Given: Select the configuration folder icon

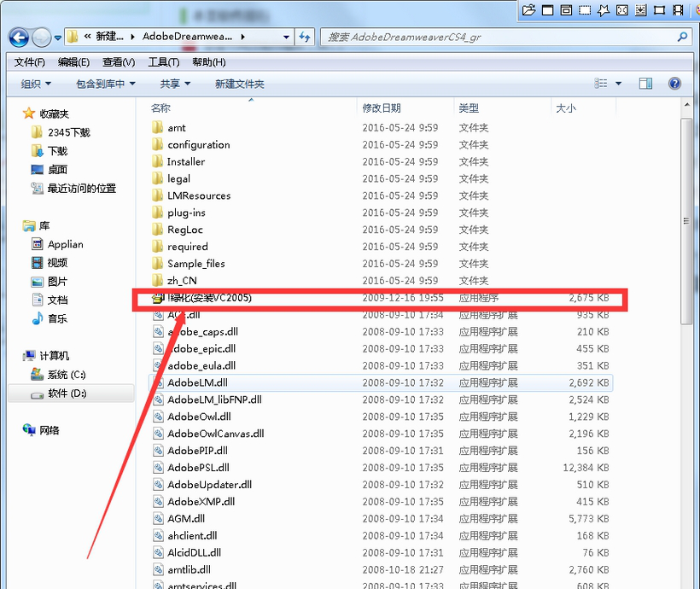Looking at the screenshot, I should [157, 144].
